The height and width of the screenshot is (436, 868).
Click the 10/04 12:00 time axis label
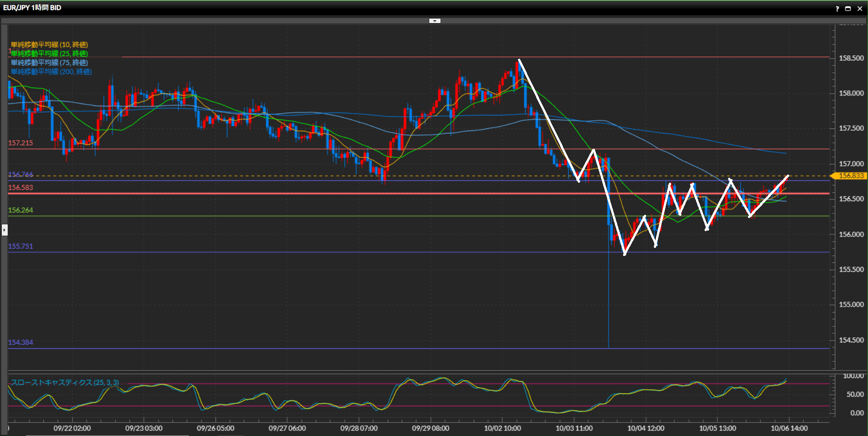646,428
